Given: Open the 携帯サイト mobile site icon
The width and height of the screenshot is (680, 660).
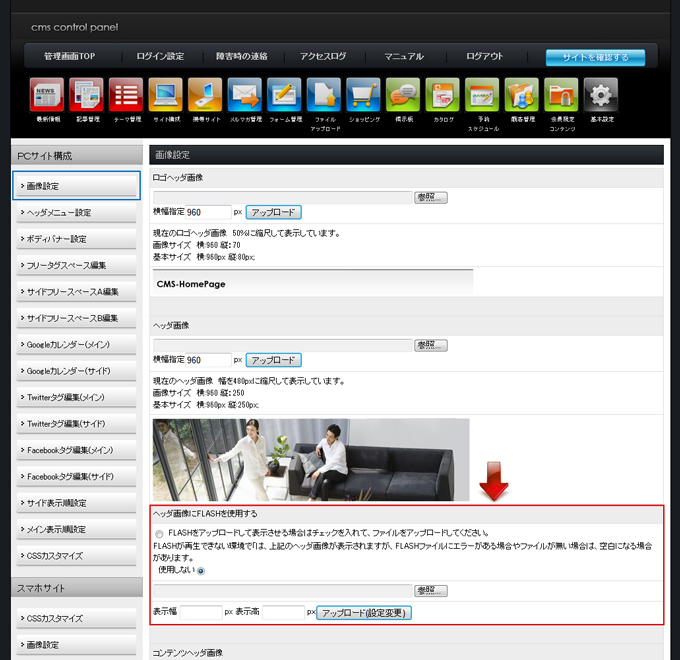Looking at the screenshot, I should click(206, 96).
